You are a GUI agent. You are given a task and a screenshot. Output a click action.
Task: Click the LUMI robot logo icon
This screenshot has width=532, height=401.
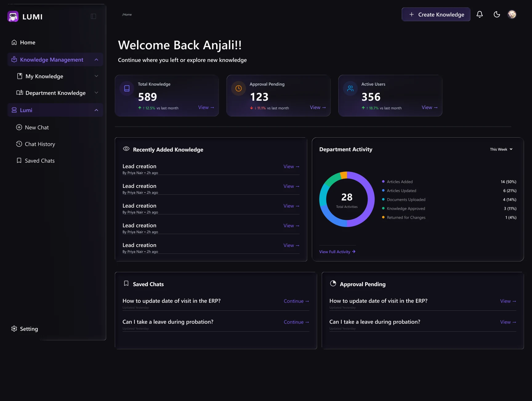(13, 16)
